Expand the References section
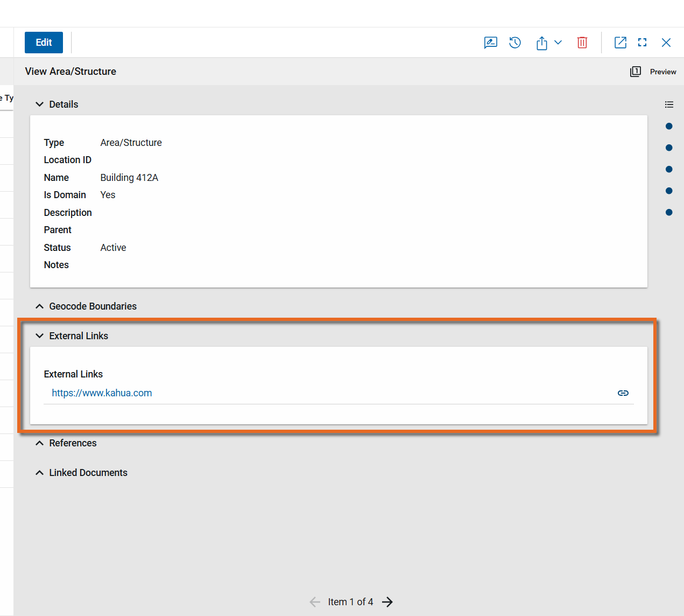Screen dimensions: 684x616 click(39, 443)
